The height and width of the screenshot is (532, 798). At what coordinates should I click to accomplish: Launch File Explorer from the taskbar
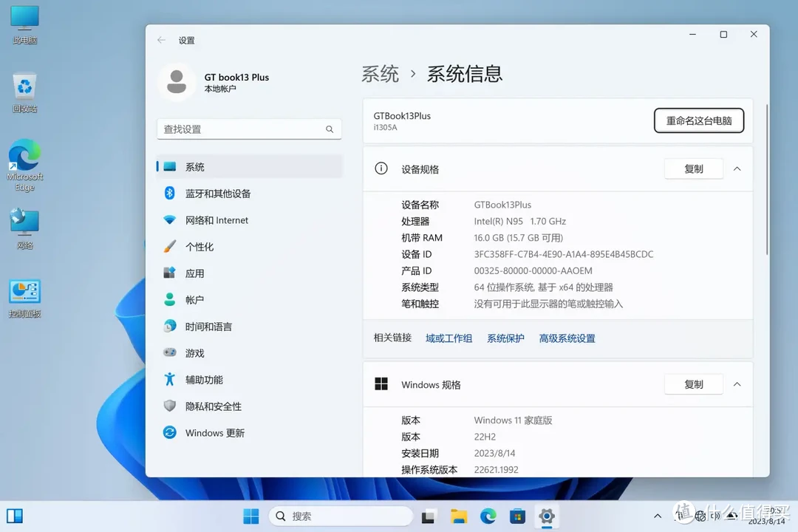click(x=459, y=516)
